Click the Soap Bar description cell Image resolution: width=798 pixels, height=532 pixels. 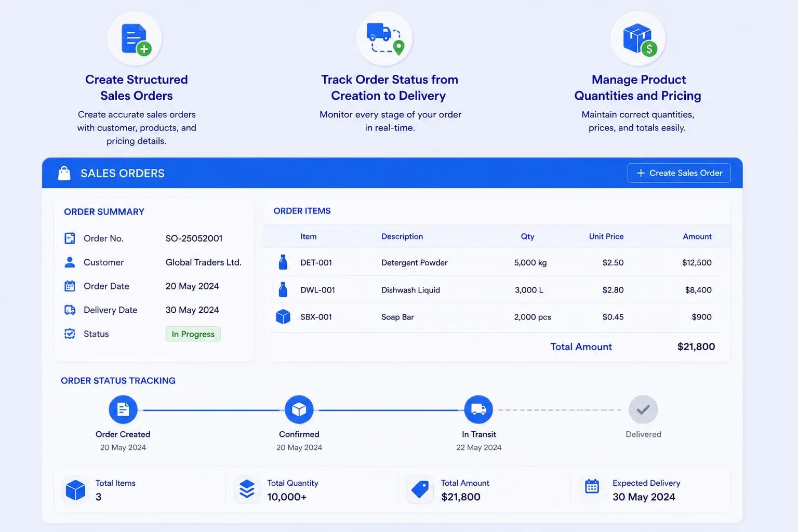tap(398, 317)
